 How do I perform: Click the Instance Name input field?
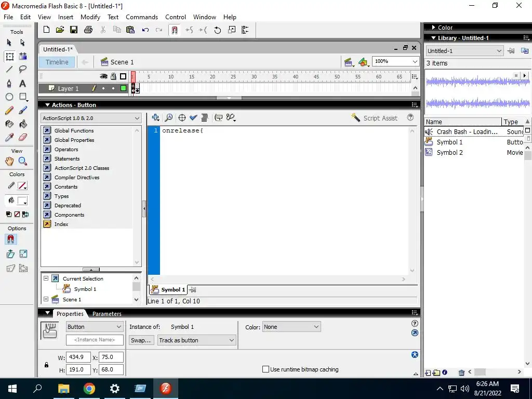click(x=95, y=340)
